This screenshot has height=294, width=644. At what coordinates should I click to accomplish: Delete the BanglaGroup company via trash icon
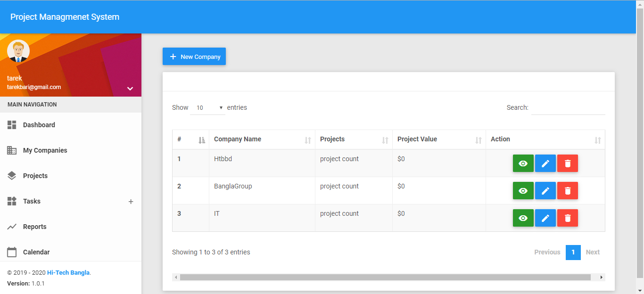coord(567,191)
